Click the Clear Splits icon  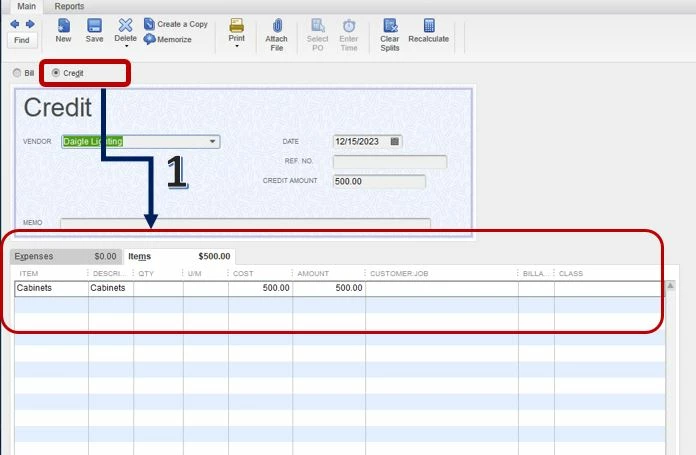pyautogui.click(x=390, y=26)
